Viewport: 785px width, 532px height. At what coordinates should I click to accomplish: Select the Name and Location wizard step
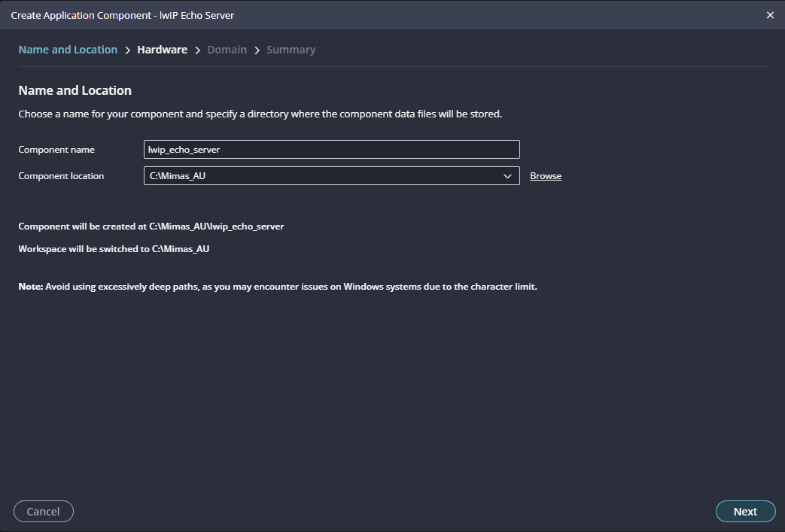coord(68,50)
